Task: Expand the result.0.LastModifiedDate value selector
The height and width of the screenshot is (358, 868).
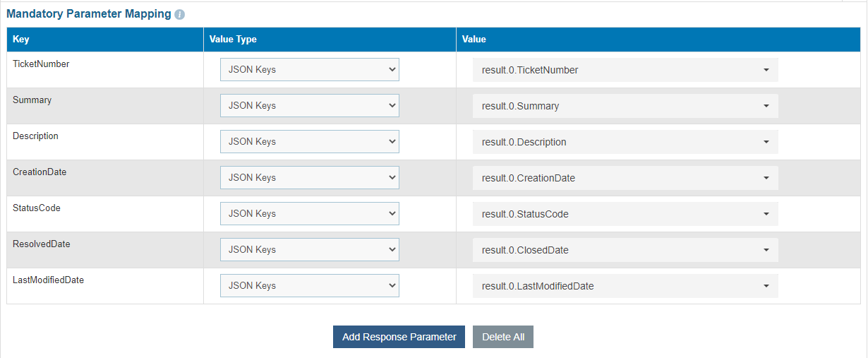Action: tap(625, 286)
